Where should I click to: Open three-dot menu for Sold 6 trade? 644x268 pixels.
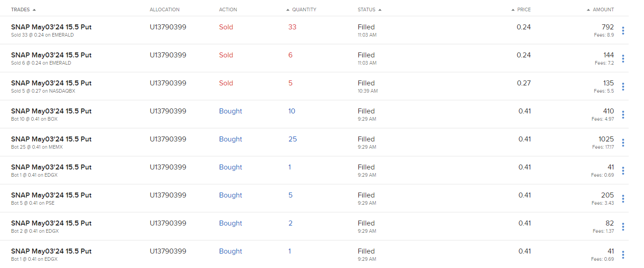click(x=623, y=59)
